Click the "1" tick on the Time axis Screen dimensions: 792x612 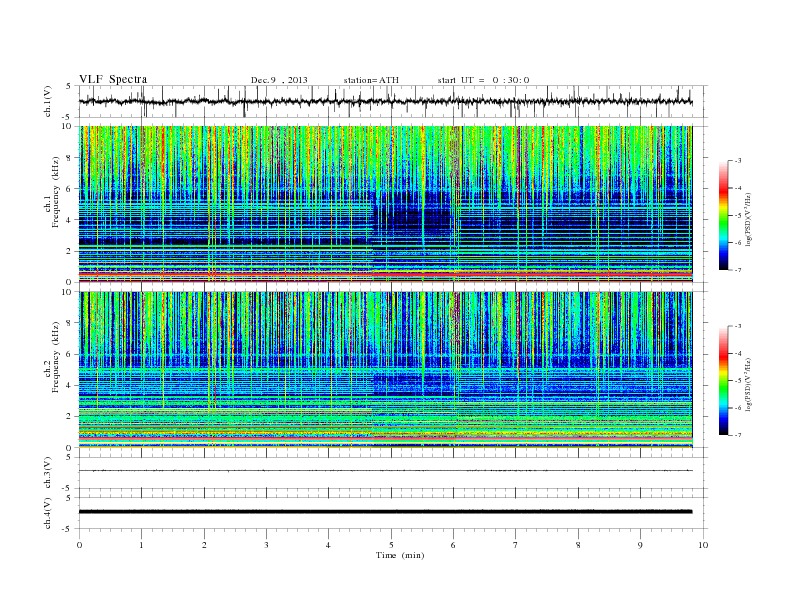[141, 545]
